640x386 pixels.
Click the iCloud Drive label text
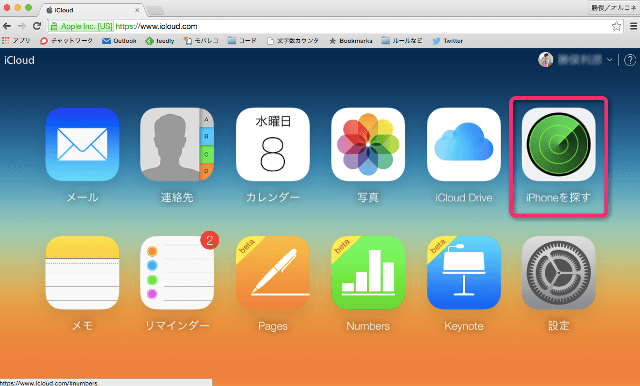click(464, 197)
